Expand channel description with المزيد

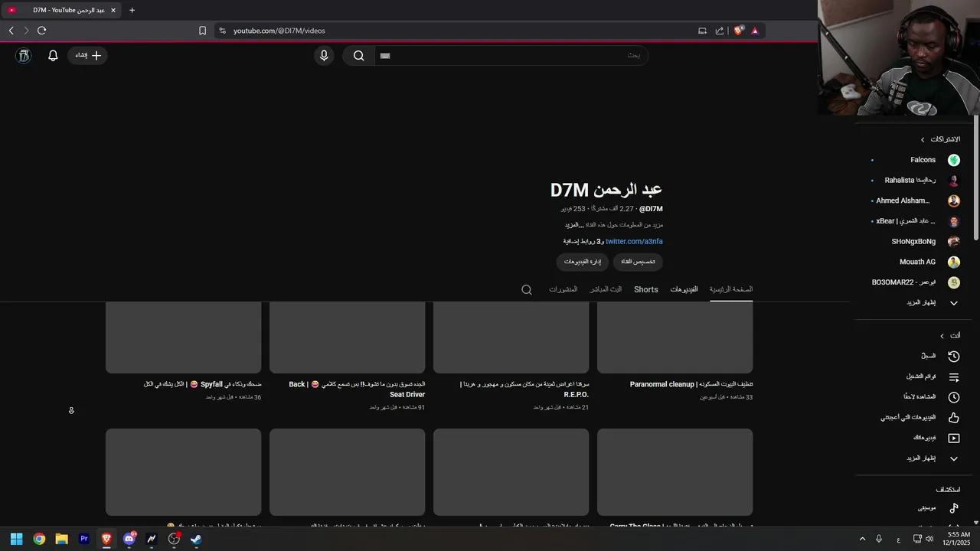pyautogui.click(x=573, y=225)
